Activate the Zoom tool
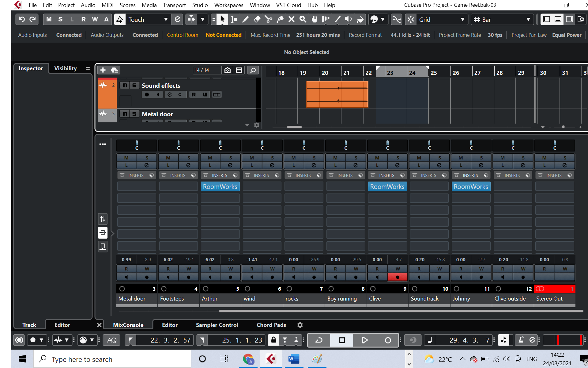Viewport: 588px width, 368px height. click(303, 19)
